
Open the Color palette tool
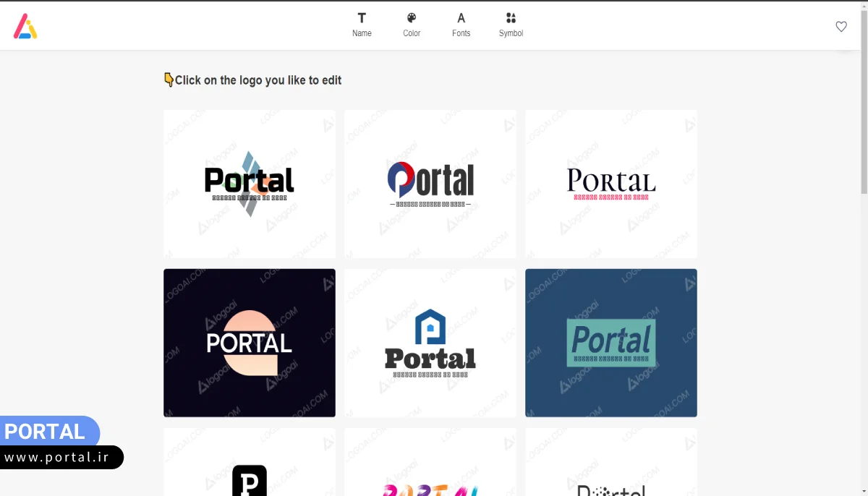pyautogui.click(x=412, y=25)
